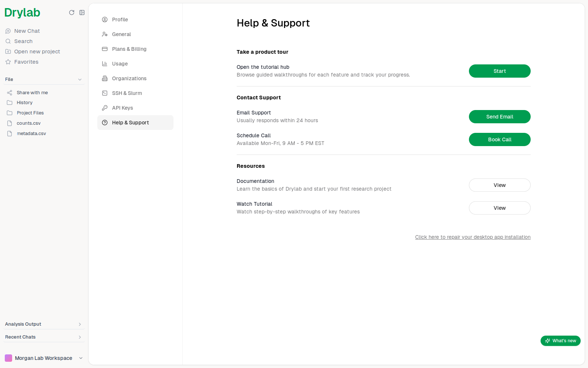Viewport: 588px width, 368px height.
Task: Click the Organizations building icon
Action: coord(105,78)
